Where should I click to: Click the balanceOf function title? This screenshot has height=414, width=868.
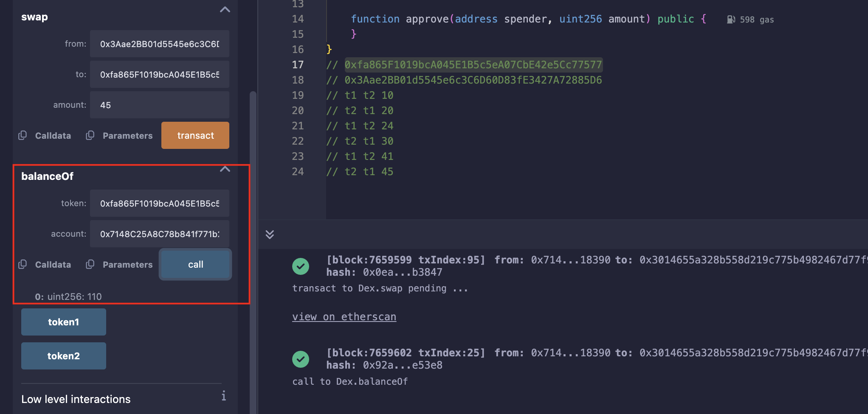coord(47,176)
